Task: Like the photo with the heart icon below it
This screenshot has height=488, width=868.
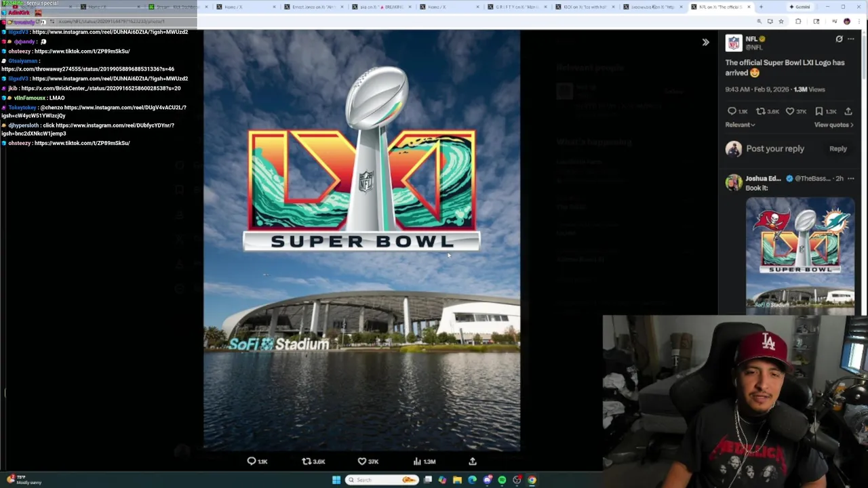Action: [x=362, y=461]
